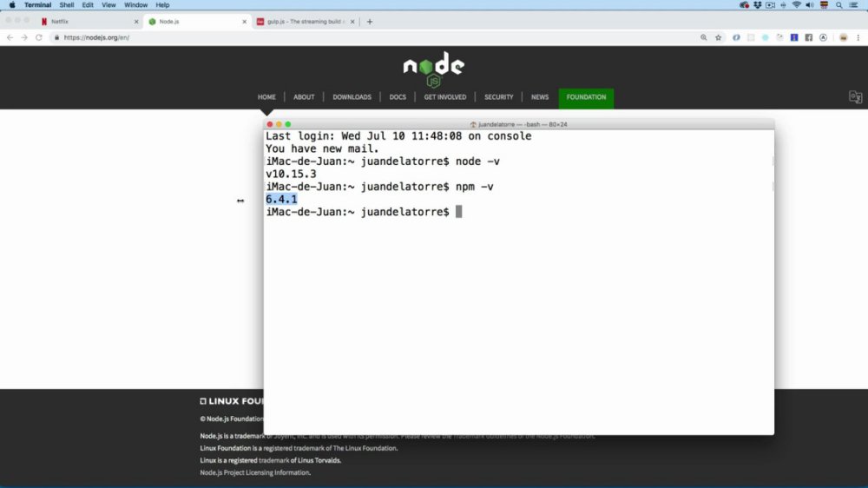Open the Edit menu
Image resolution: width=868 pixels, height=488 pixels.
(88, 5)
